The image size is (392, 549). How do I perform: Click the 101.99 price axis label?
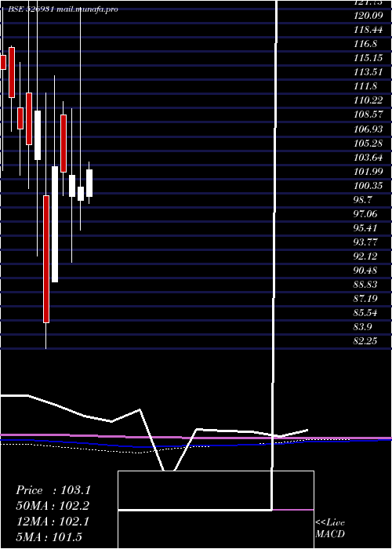(x=368, y=172)
